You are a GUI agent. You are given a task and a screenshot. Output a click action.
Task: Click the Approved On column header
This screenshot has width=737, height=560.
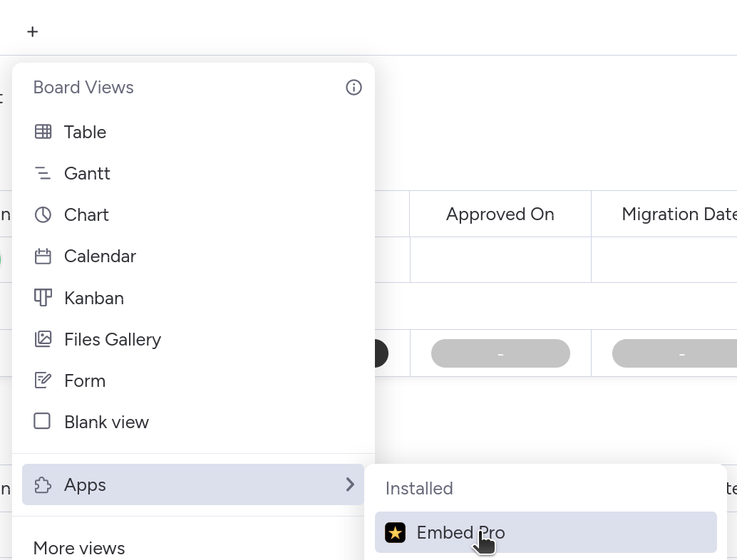pos(500,214)
